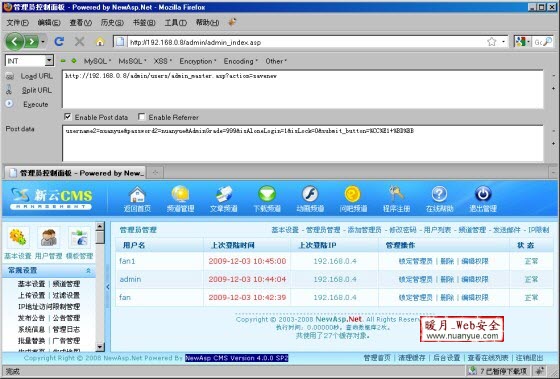Toggle the Enable Post data checkbox
The image size is (560, 379).
(x=68, y=116)
